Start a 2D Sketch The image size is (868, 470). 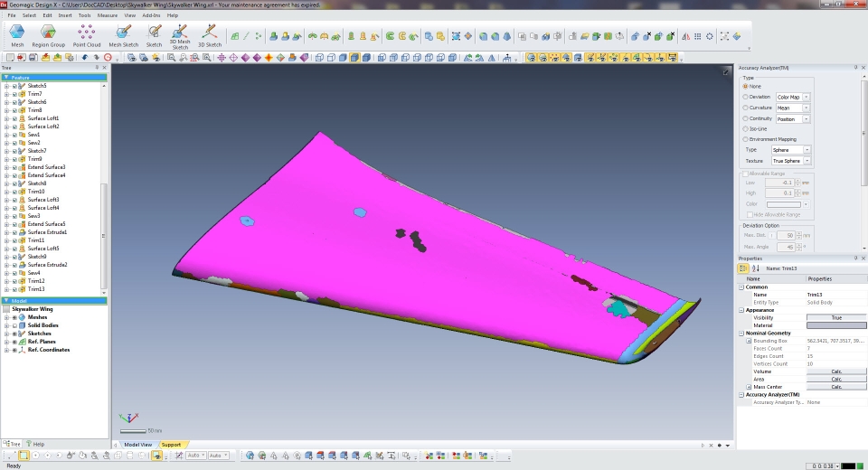(154, 36)
